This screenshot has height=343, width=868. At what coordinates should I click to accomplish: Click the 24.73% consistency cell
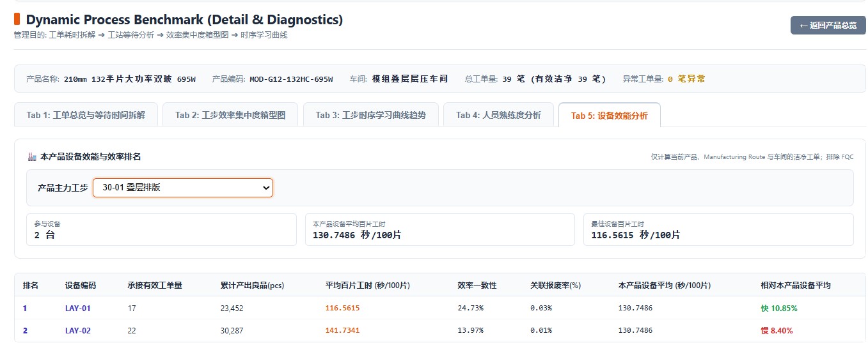tap(471, 309)
